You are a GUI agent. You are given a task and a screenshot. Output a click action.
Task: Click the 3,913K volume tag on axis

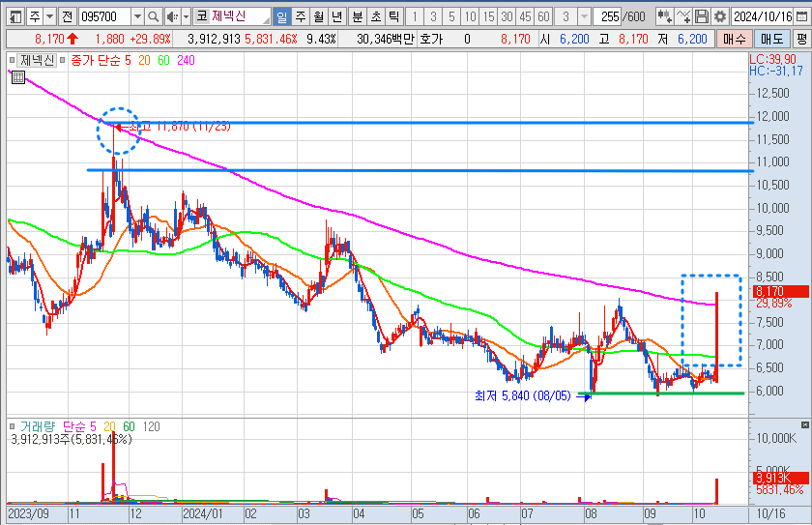coord(781,478)
